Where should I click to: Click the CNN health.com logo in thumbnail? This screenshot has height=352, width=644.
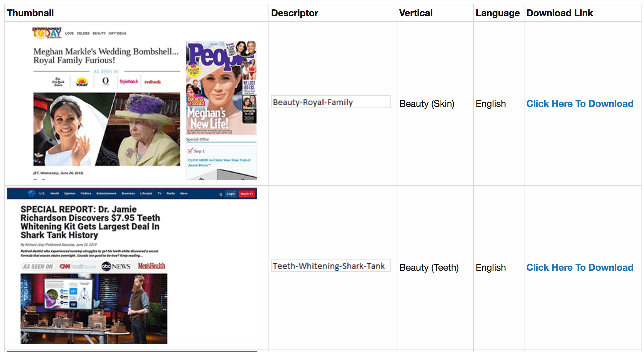[x=78, y=266]
